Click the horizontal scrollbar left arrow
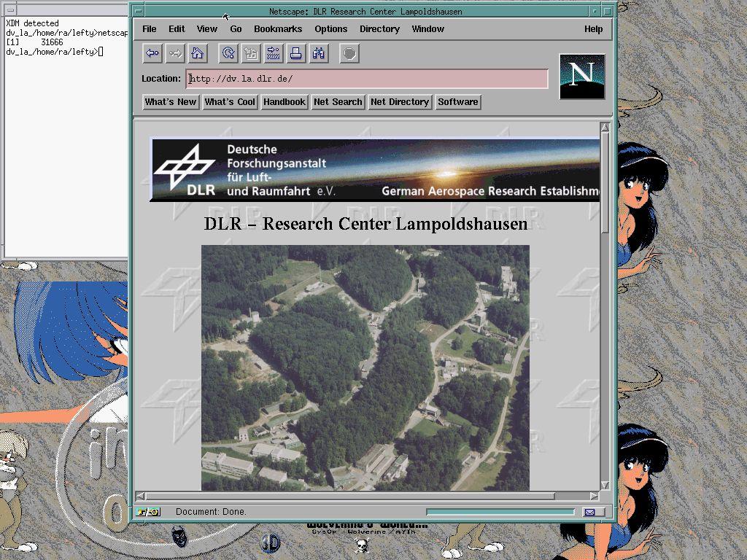The width and height of the screenshot is (747, 560). coord(140,496)
